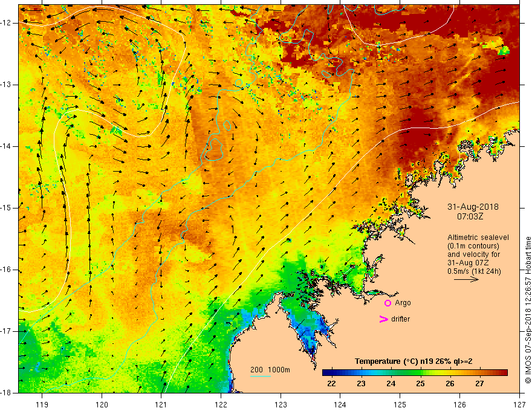Click the 0.5m/s velocity scale arrow
The image size is (532, 411).
click(466, 279)
